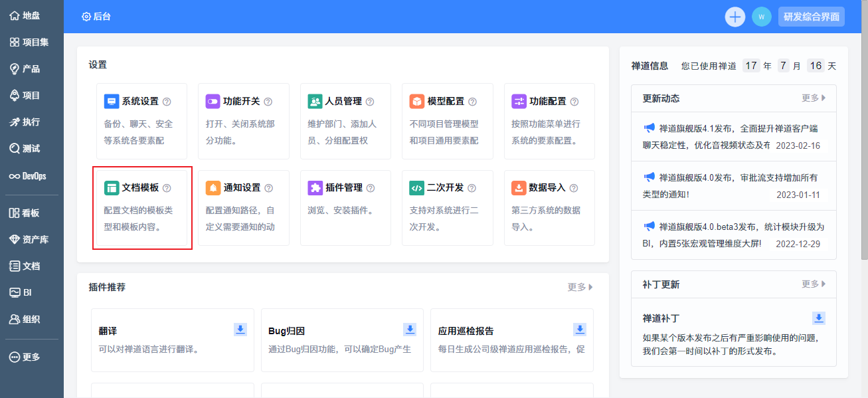
Task: Click the 数据导入 download icon
Action: 519,188
